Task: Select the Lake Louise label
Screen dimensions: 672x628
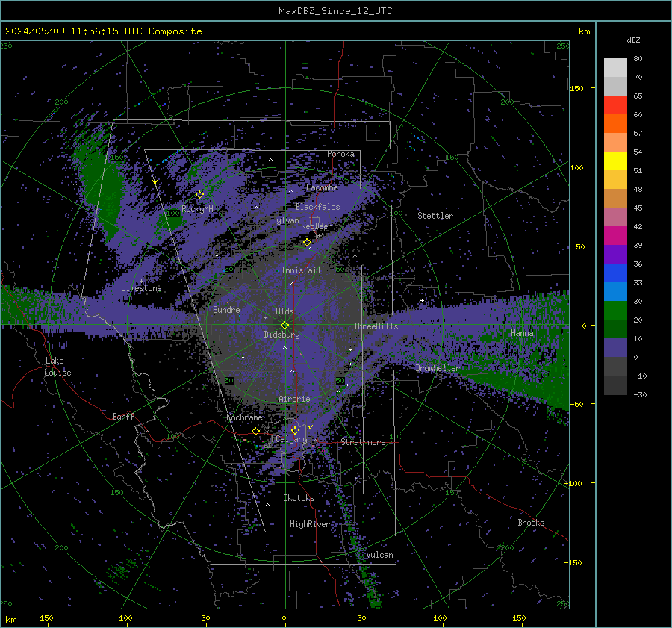Action: pos(57,367)
